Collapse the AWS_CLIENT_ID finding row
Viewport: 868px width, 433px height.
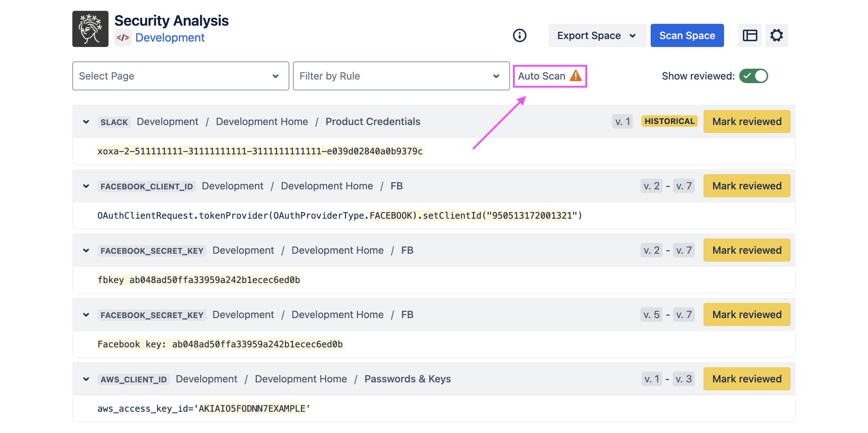click(86, 379)
